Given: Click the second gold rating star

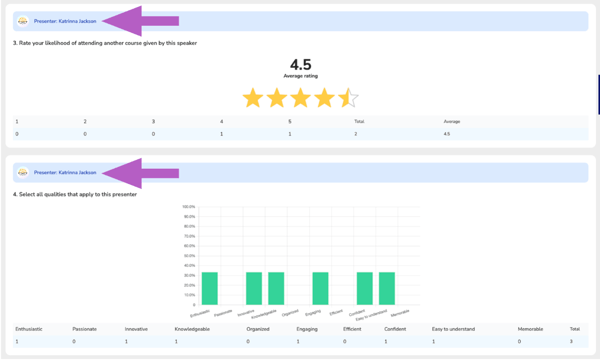Looking at the screenshot, I should click(277, 98).
